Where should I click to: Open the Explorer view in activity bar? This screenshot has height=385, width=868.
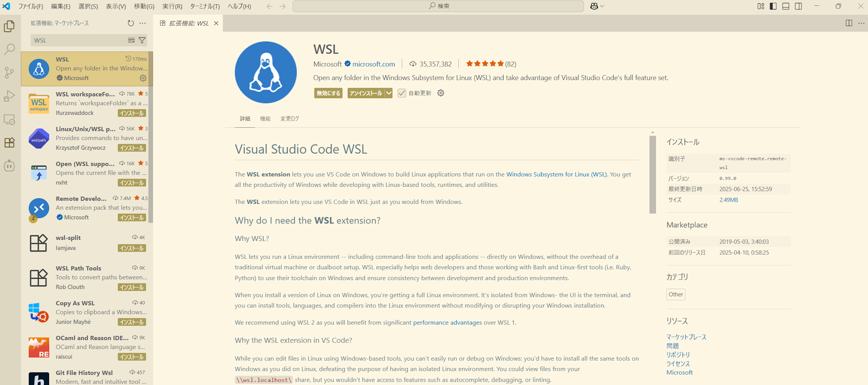pos(10,26)
